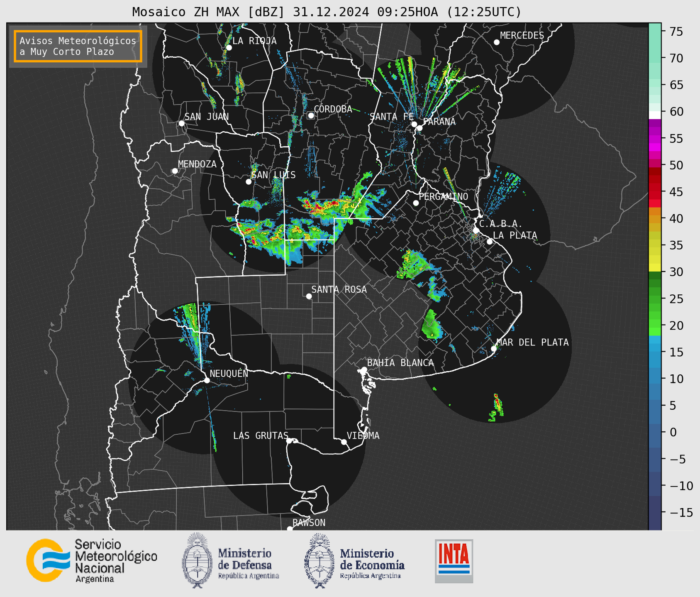
Task: Click the 0 label on the dBZ scale
Action: click(x=673, y=432)
